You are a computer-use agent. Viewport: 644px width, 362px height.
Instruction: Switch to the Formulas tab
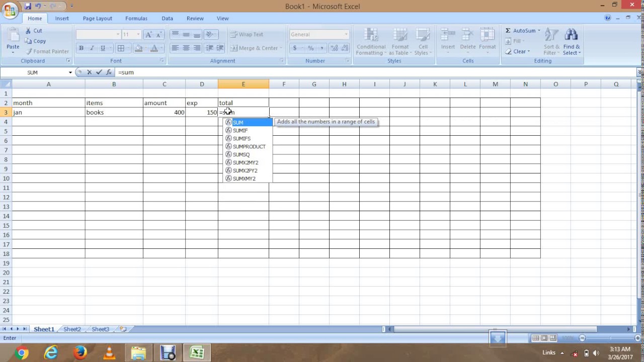tap(136, 18)
